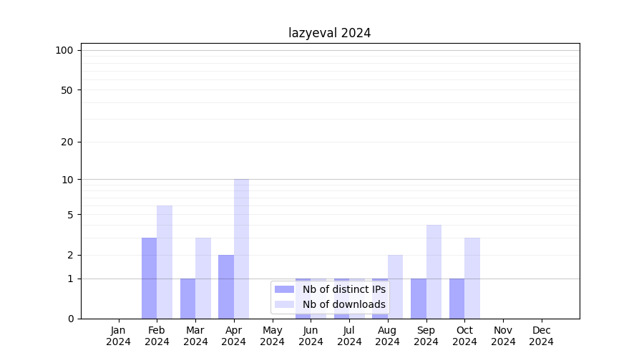Click the legend swatch for Nb of downloads
Image resolution: width=644 pixels, height=358 pixels.
tap(284, 304)
